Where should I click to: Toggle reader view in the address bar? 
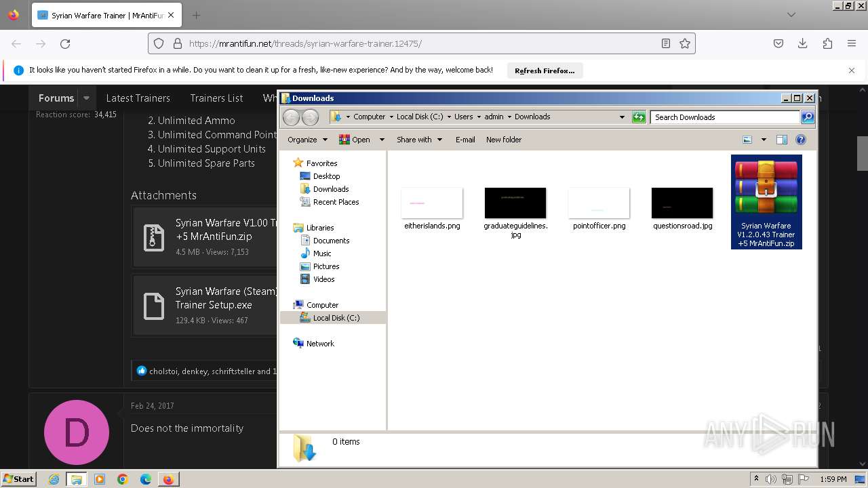(x=666, y=43)
